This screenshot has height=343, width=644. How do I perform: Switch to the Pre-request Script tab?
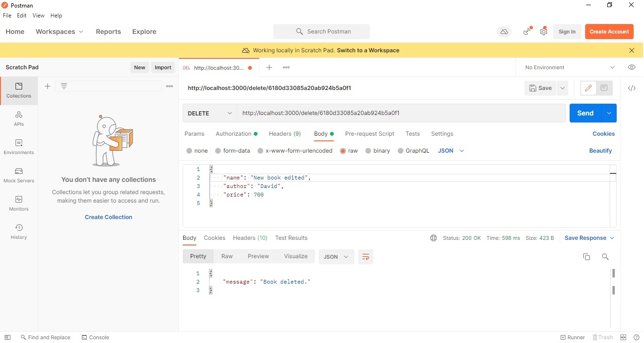pyautogui.click(x=370, y=134)
